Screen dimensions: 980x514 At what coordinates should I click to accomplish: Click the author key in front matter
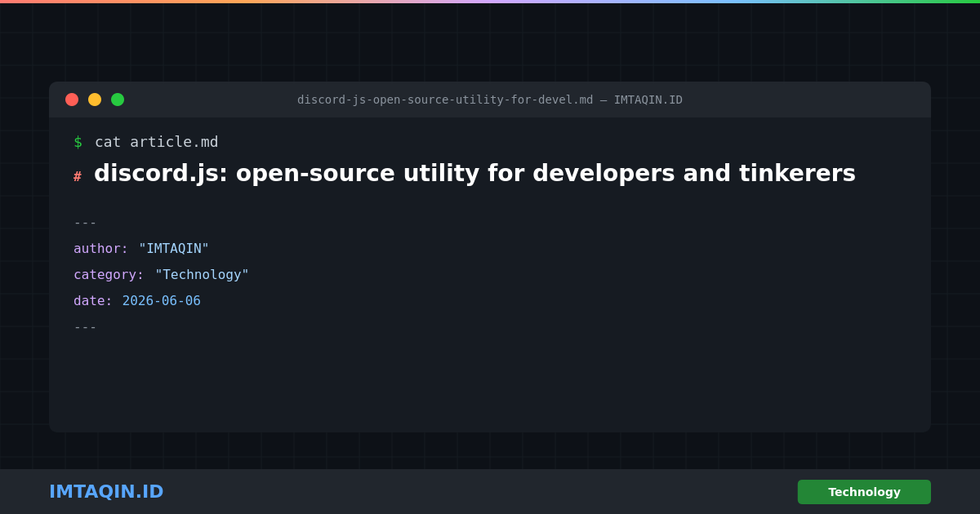(x=101, y=248)
